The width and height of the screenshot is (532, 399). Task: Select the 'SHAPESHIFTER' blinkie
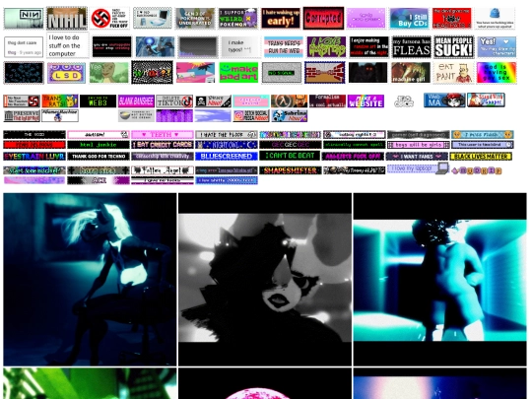291,170
